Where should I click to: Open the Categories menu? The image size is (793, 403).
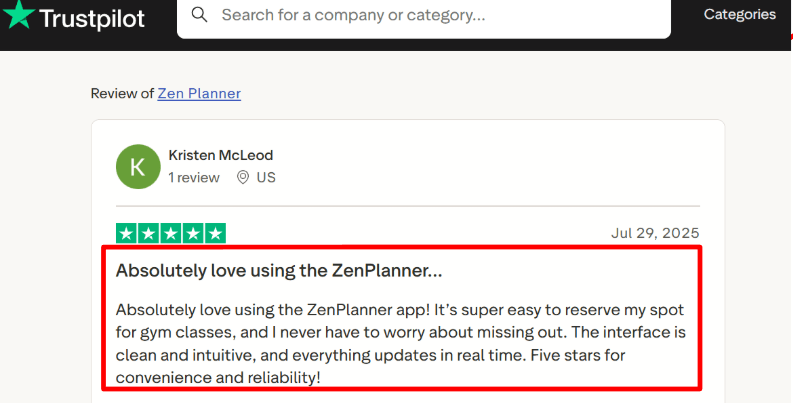tap(739, 14)
